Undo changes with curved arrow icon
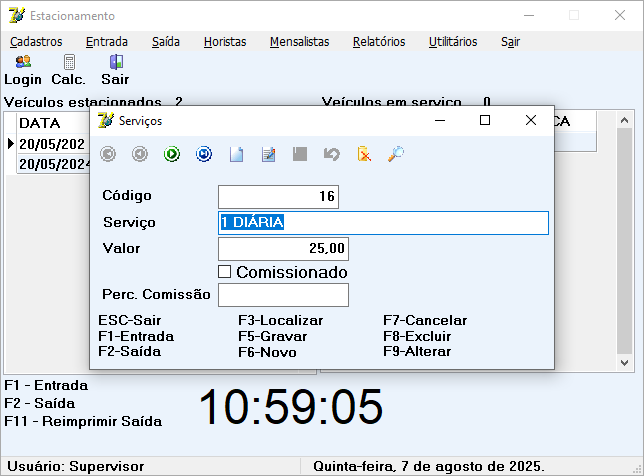Viewport: 644px width, 476px height. point(332,154)
